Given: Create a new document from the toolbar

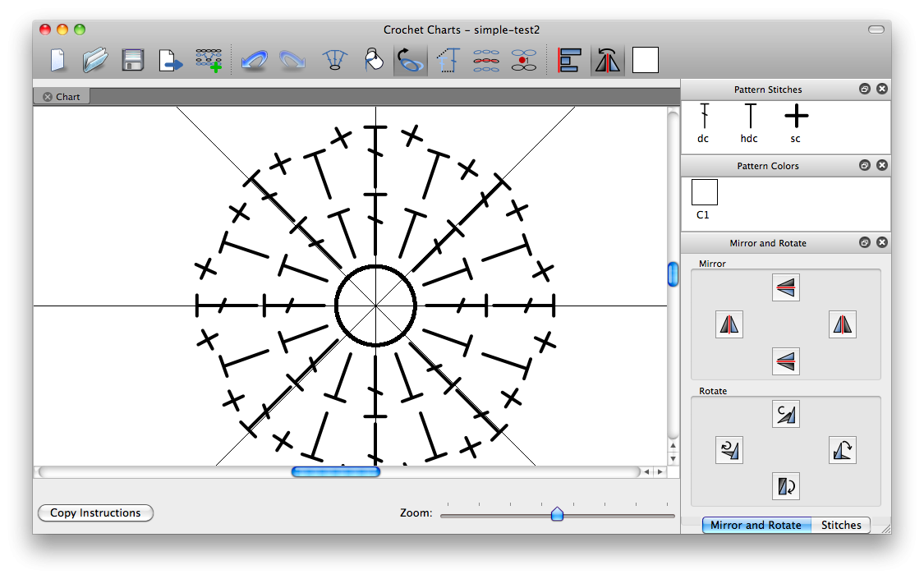Looking at the screenshot, I should pos(57,60).
